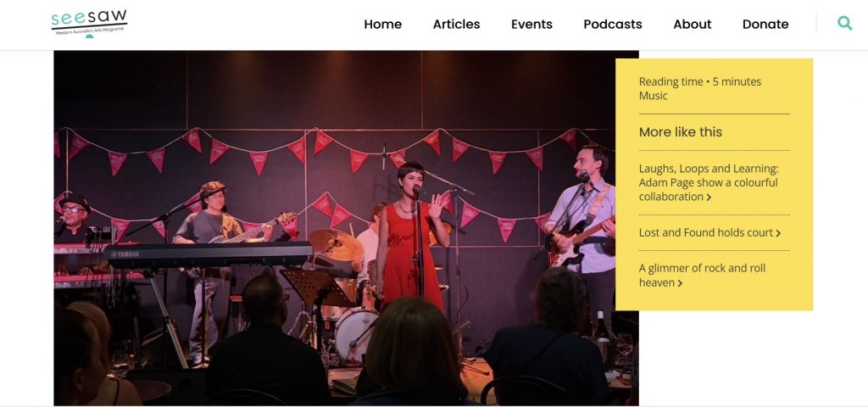Click the Seesaw magazine logo
This screenshot has height=407, width=868.
click(x=89, y=23)
